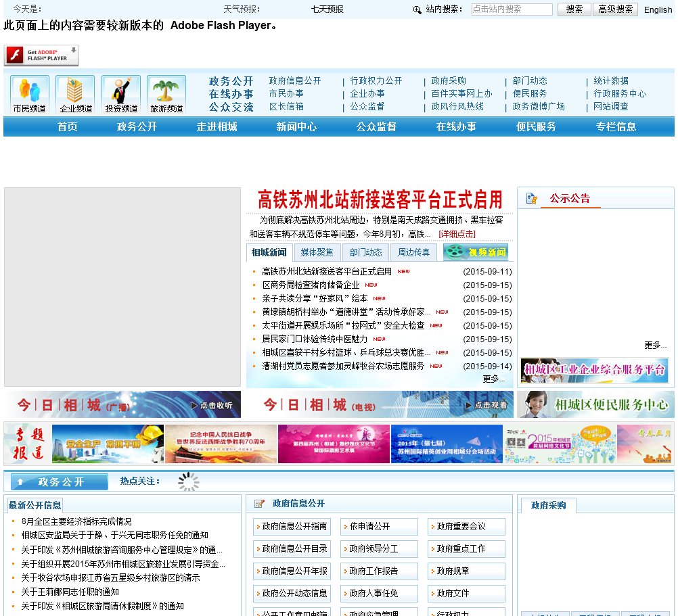The image size is (678, 616).
Task: Click the 公示公告 notice icon
Action: pos(532,198)
